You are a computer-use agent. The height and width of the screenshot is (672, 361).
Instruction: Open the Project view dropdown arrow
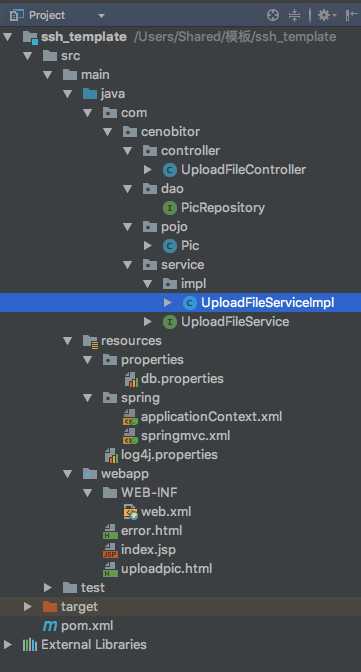(101, 16)
